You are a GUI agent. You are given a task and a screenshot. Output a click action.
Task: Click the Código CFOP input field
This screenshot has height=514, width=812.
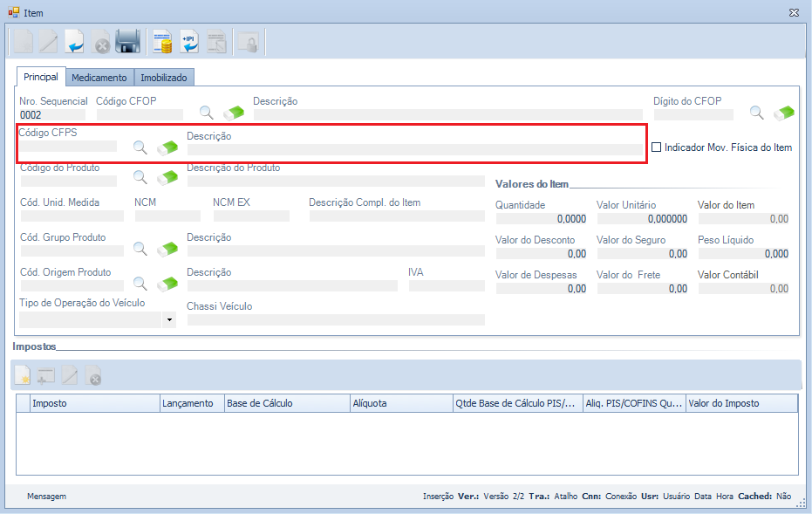coord(140,114)
